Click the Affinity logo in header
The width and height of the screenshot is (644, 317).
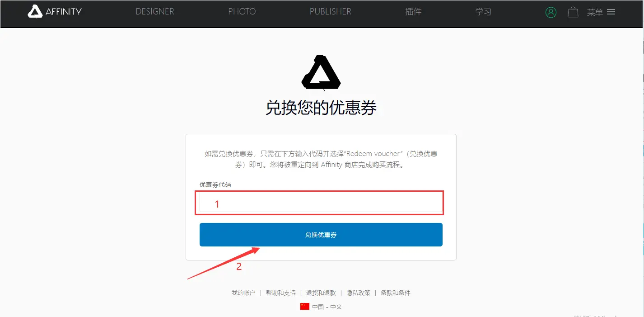point(55,12)
